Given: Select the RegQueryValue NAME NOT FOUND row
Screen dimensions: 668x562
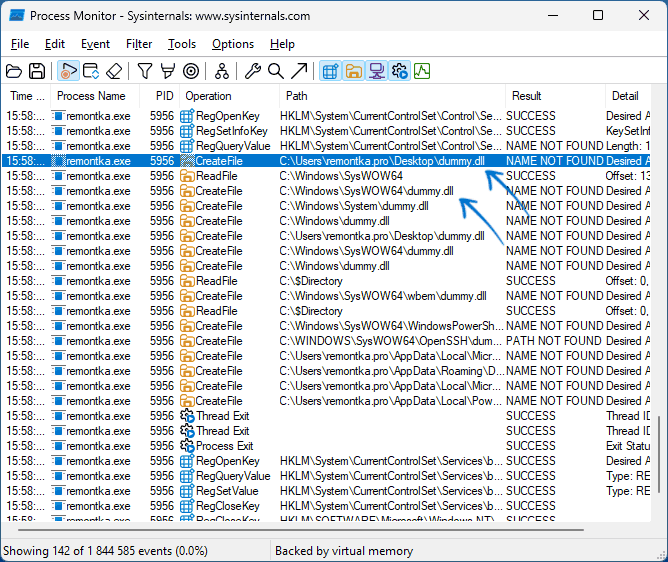Looking at the screenshot, I should (326, 146).
